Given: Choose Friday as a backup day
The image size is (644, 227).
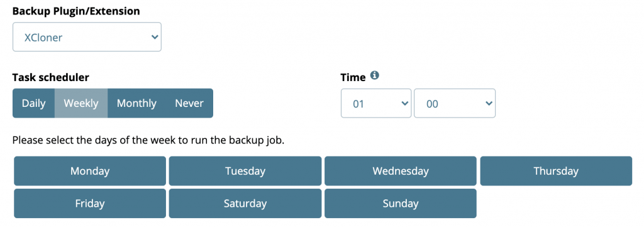Looking at the screenshot, I should 90,204.
